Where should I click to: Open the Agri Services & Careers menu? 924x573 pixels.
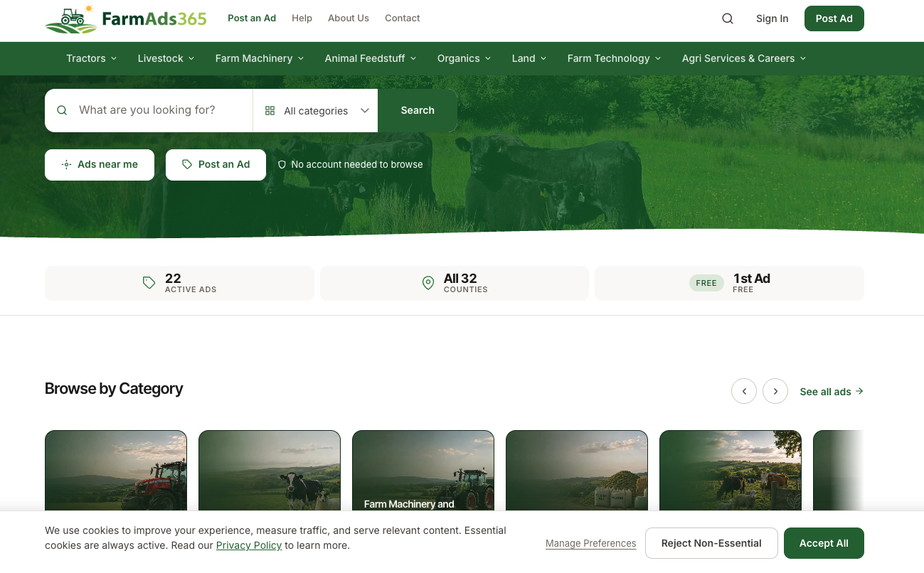744,58
